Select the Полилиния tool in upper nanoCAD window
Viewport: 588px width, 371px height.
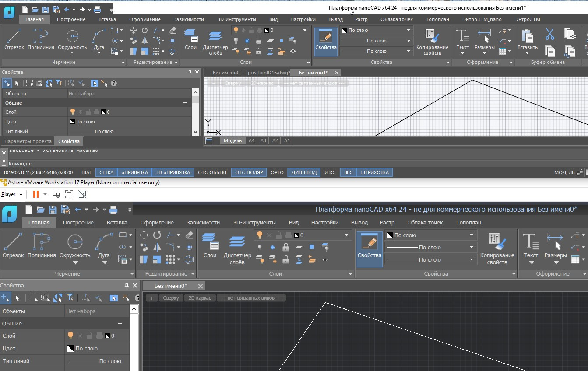click(41, 39)
